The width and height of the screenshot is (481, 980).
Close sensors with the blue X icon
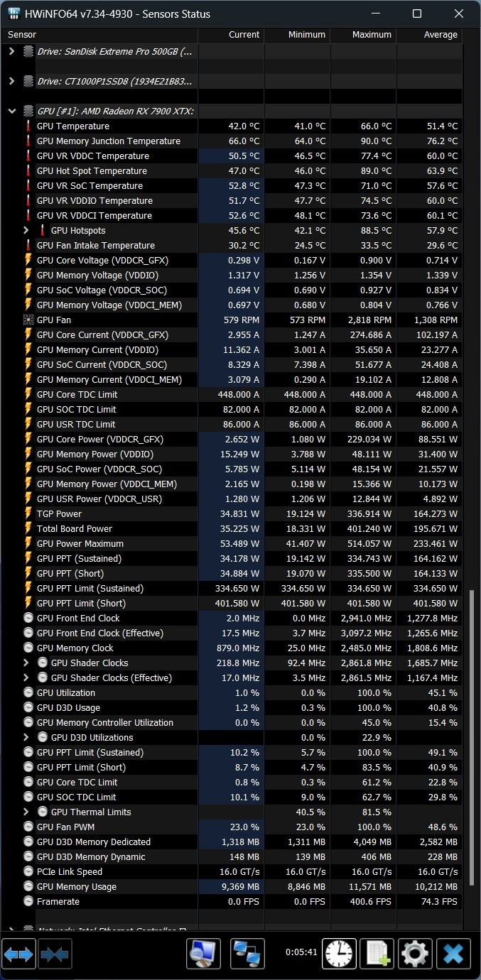pyautogui.click(x=453, y=954)
